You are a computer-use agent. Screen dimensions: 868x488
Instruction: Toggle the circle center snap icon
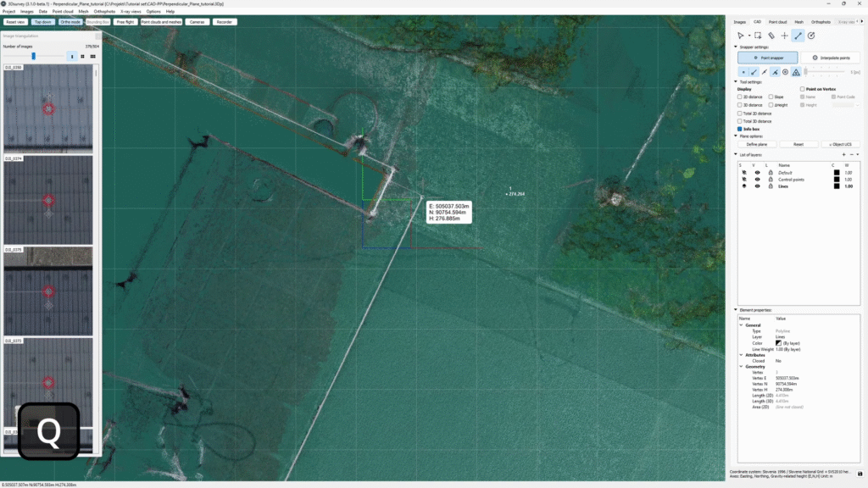786,72
